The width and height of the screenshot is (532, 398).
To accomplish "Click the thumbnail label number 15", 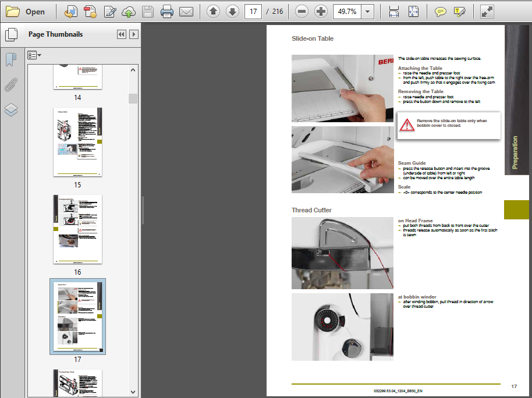I will click(77, 185).
